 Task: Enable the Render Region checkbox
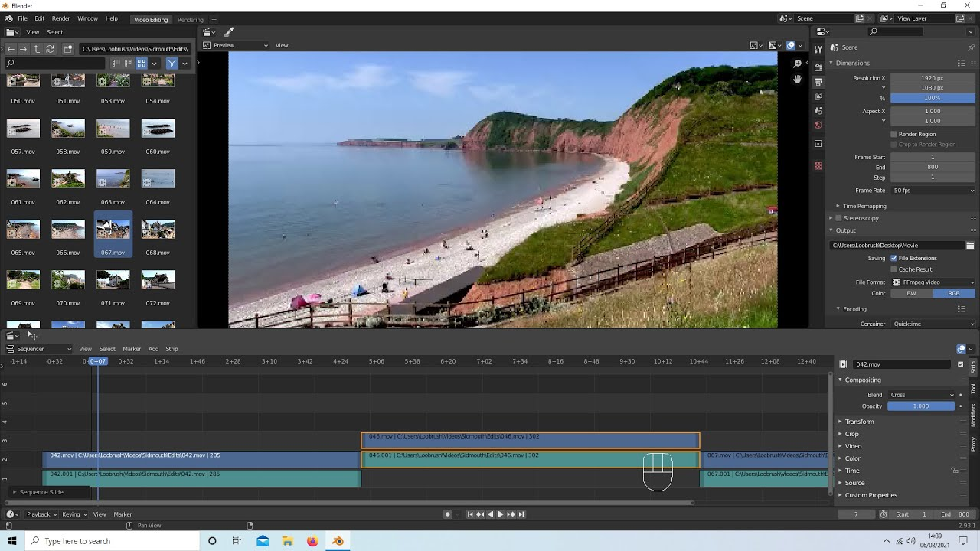coord(893,134)
